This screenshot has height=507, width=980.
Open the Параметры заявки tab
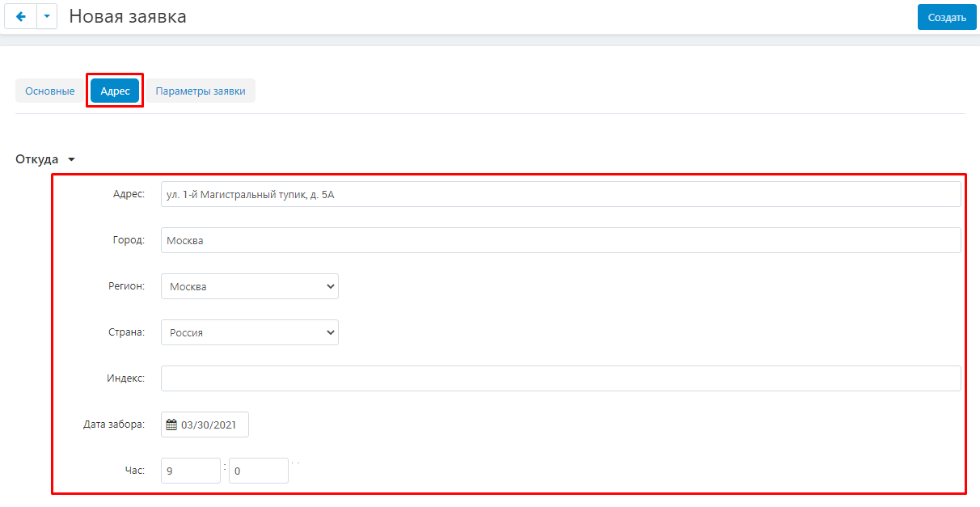click(x=201, y=91)
